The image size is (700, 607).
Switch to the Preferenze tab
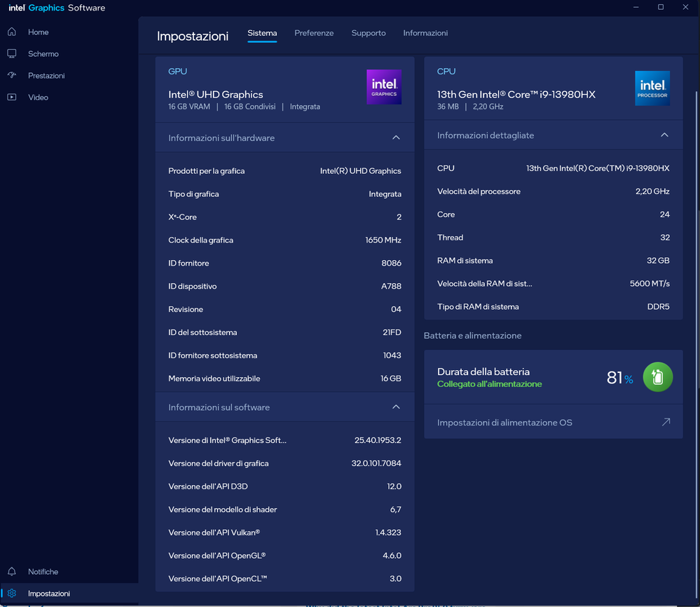[314, 33]
